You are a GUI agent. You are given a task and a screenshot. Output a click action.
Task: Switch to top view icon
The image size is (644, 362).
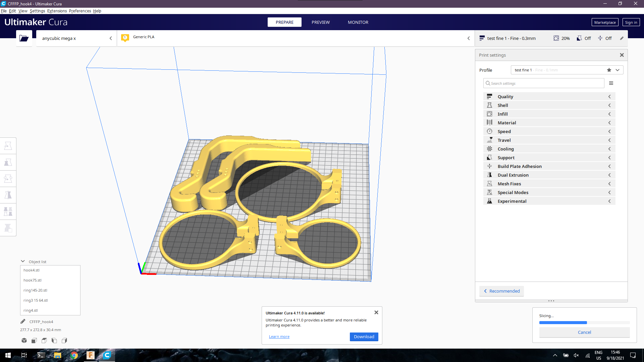44,341
